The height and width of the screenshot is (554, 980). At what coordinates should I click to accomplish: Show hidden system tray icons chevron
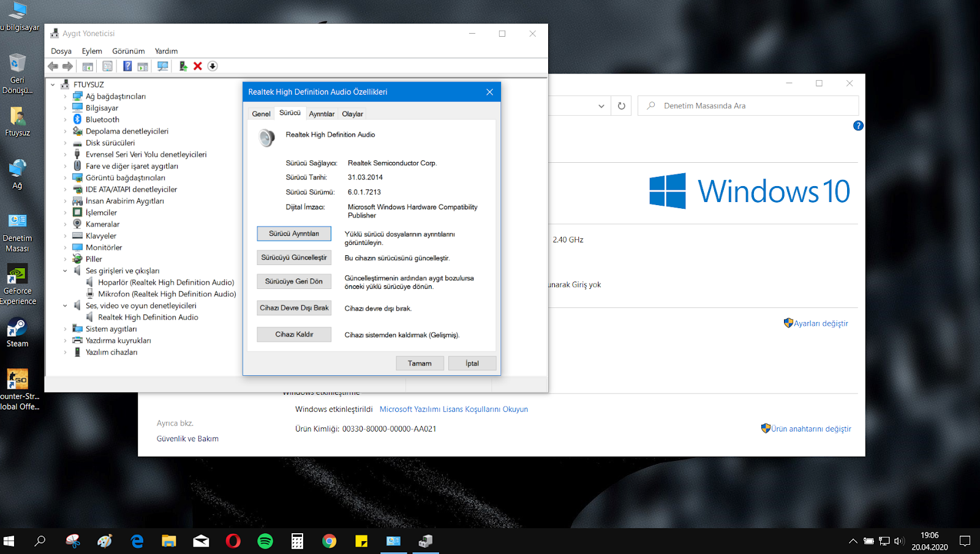[x=853, y=541]
